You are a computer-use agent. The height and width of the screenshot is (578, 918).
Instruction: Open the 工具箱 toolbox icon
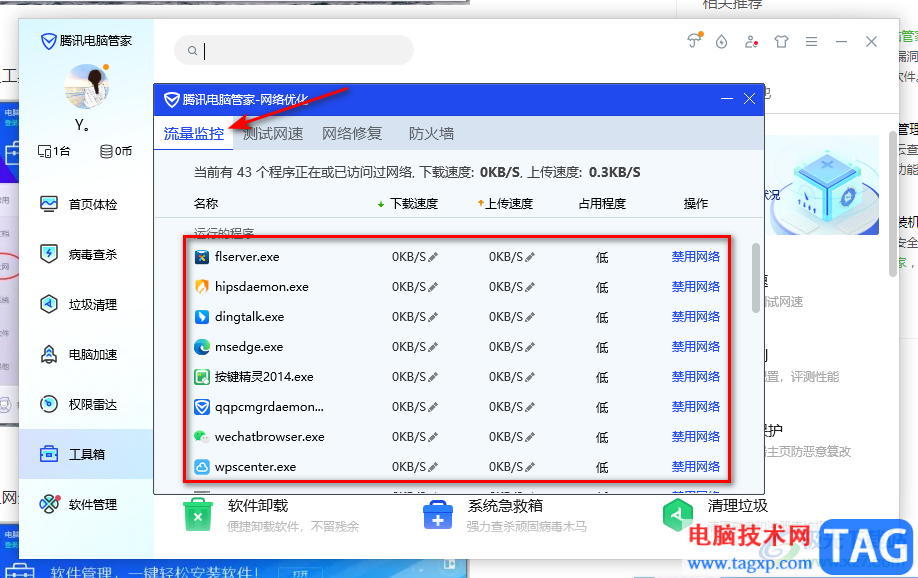tap(49, 454)
